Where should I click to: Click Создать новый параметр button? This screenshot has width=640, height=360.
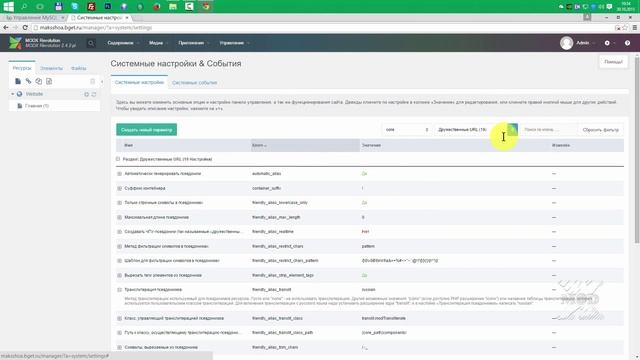(x=147, y=130)
